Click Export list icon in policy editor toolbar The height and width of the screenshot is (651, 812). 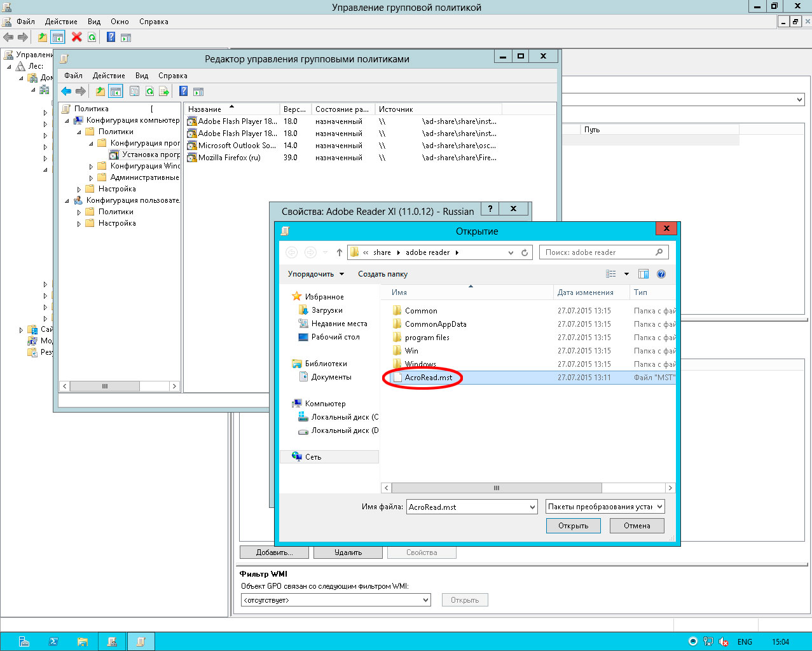[164, 92]
